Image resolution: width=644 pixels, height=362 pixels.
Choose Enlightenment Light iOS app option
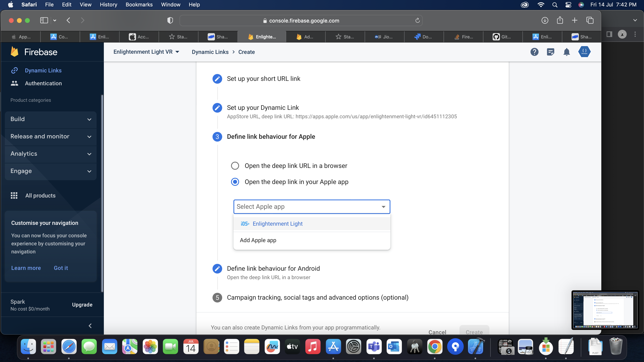click(x=277, y=224)
